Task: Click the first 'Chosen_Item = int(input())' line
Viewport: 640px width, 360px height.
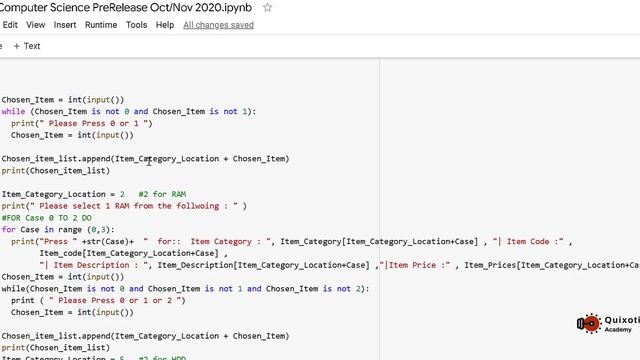Action: (62, 100)
